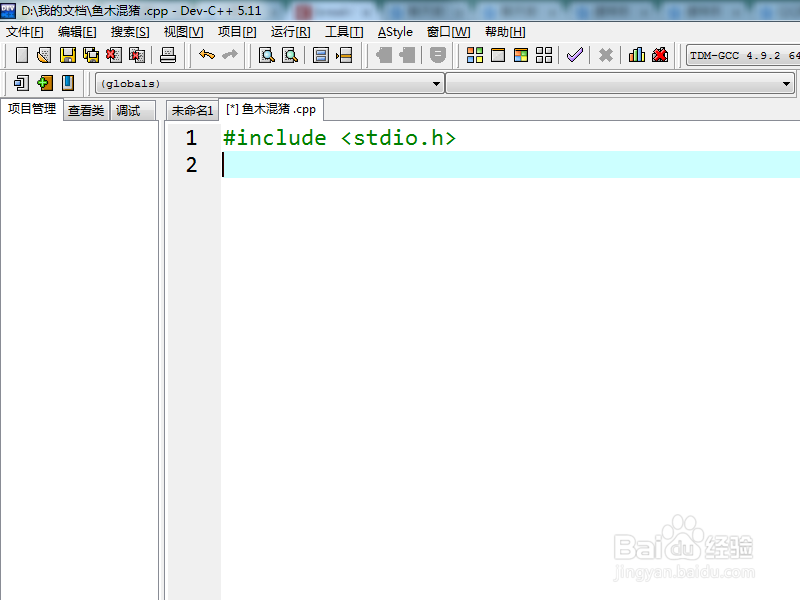This screenshot has width=800, height=600.
Task: Click the Toggle comment icon
Action: (438, 55)
